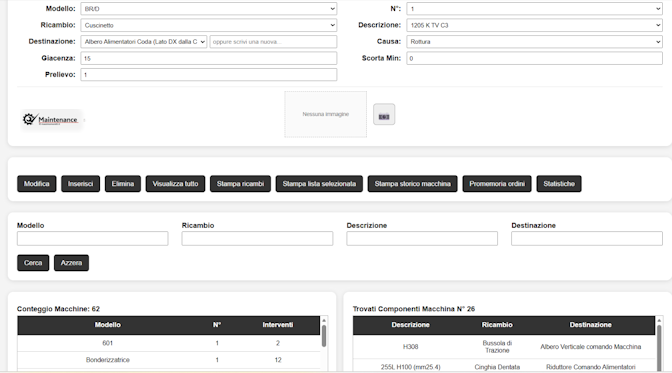Click the Modello column header in machines table

(108, 325)
